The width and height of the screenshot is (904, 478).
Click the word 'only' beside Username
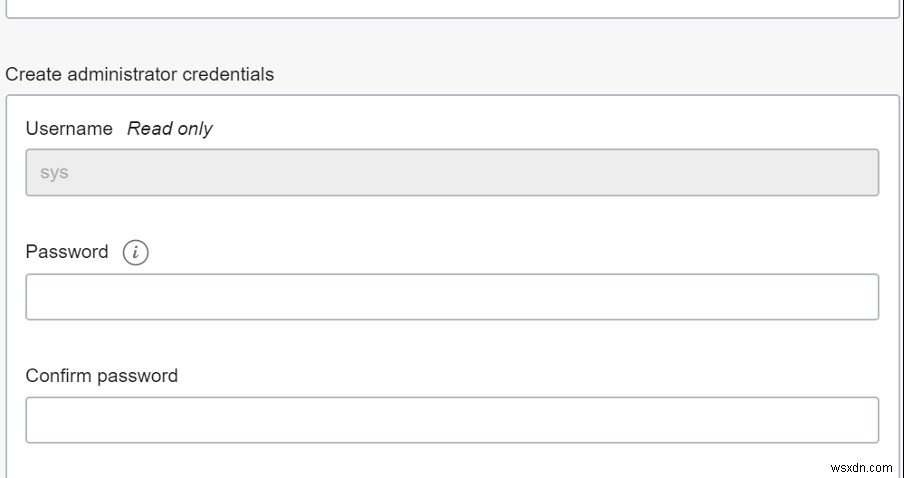[x=193, y=129]
